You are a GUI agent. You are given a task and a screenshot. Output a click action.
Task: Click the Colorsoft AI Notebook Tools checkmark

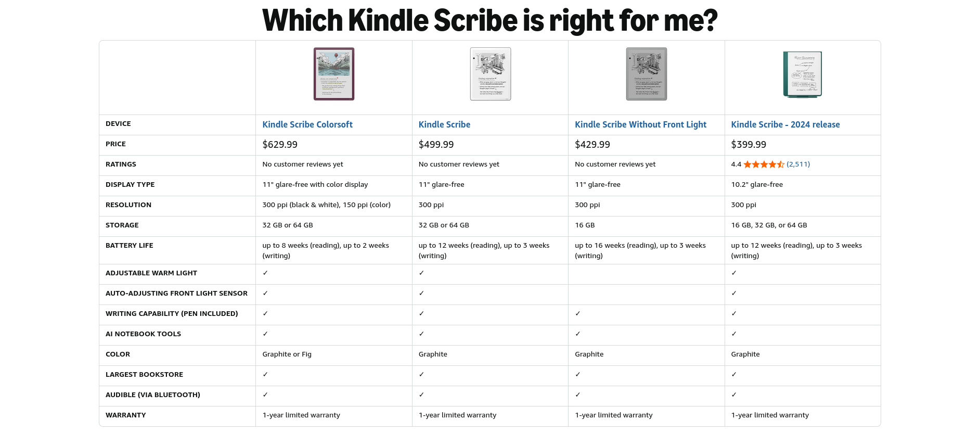click(265, 334)
